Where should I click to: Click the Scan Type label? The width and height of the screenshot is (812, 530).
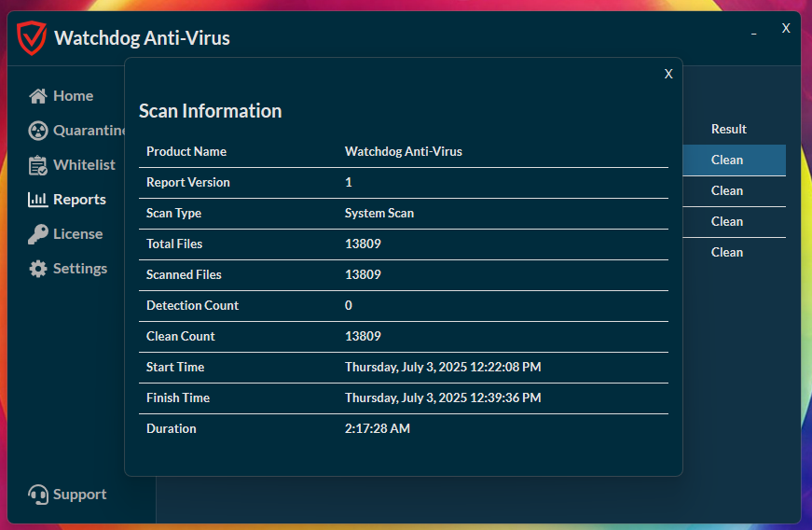173,214
